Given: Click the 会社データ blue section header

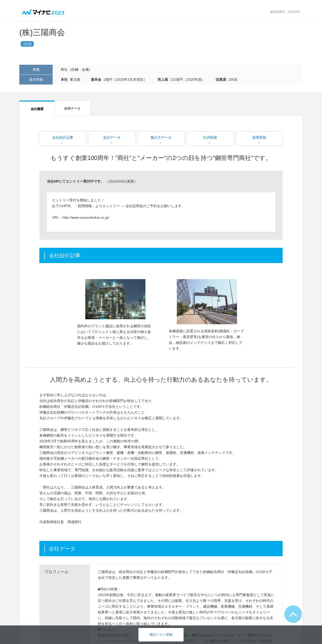Looking at the screenshot, I should click(161, 548).
